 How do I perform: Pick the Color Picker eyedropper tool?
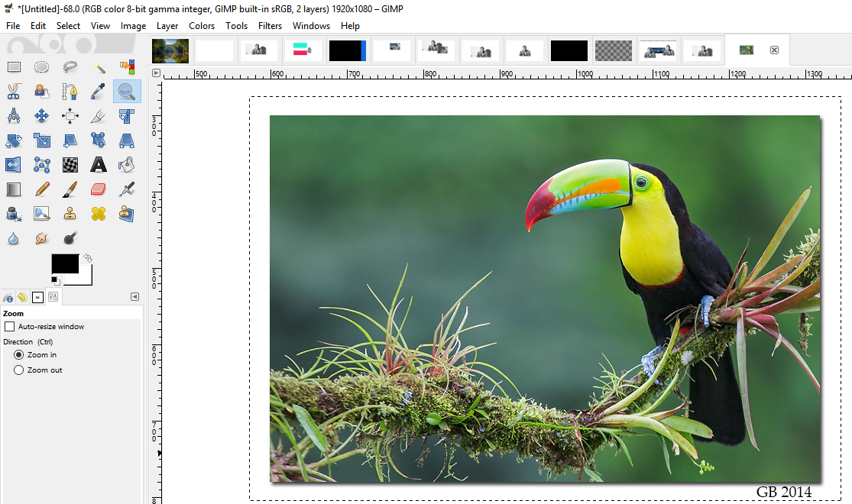[x=99, y=92]
